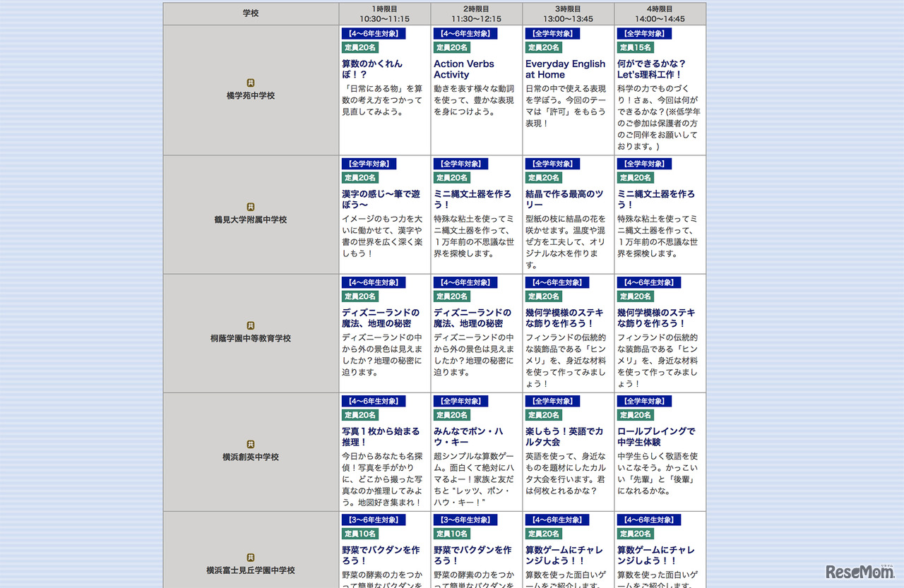Click the co-ed icon above 横浜富士見丘学園中学校
This screenshot has width=904, height=588.
click(x=251, y=558)
